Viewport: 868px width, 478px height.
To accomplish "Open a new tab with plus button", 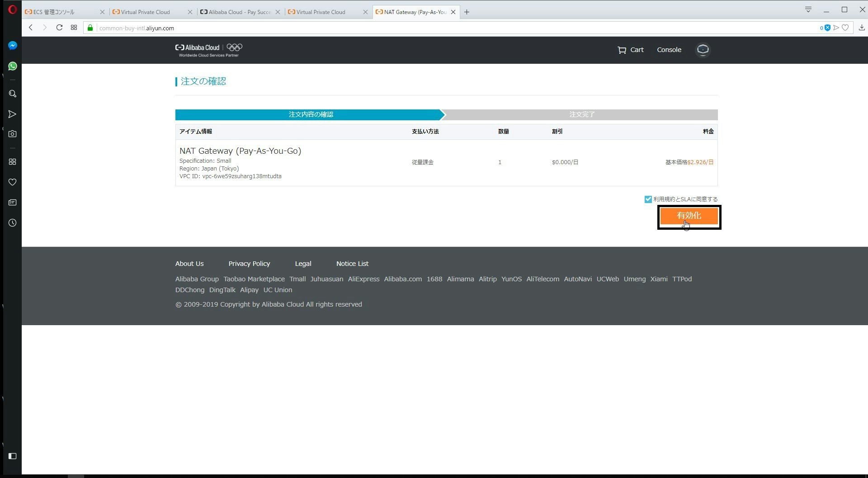I will tap(467, 12).
